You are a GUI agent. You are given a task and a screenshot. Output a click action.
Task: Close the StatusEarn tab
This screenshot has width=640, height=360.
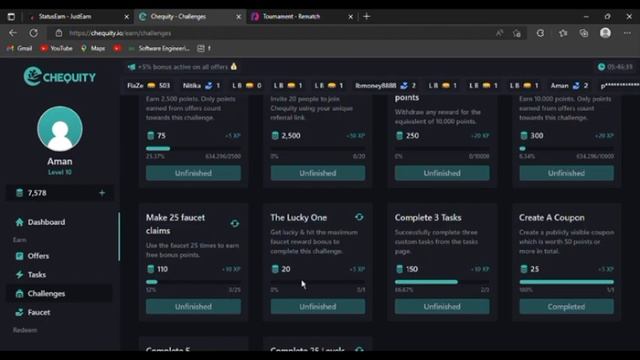click(x=127, y=17)
